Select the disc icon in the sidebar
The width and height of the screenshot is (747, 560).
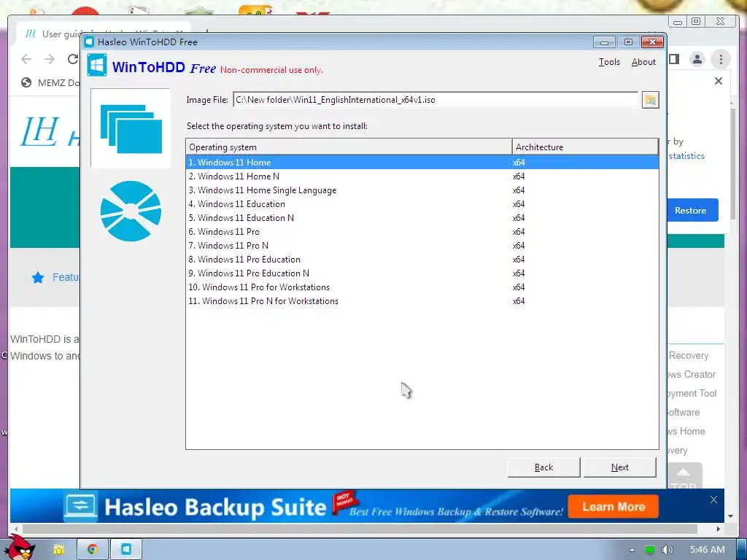tap(131, 211)
